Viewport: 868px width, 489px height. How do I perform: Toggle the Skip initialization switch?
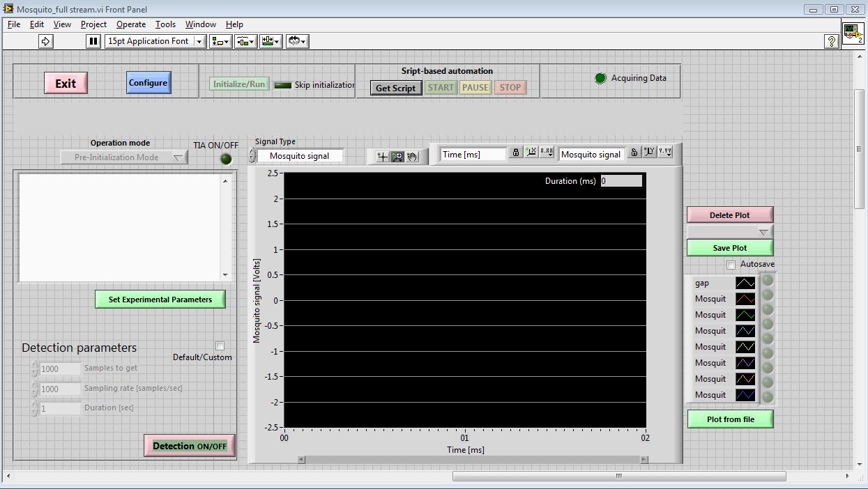[x=282, y=85]
